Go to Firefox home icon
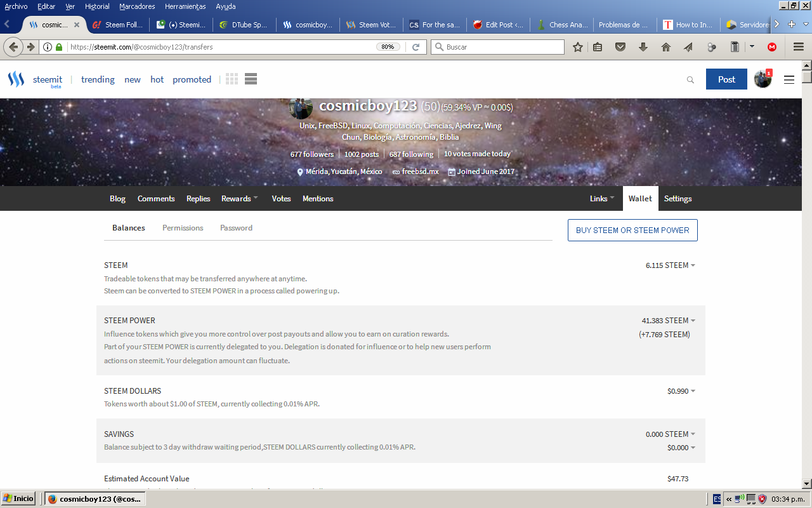 pos(665,47)
